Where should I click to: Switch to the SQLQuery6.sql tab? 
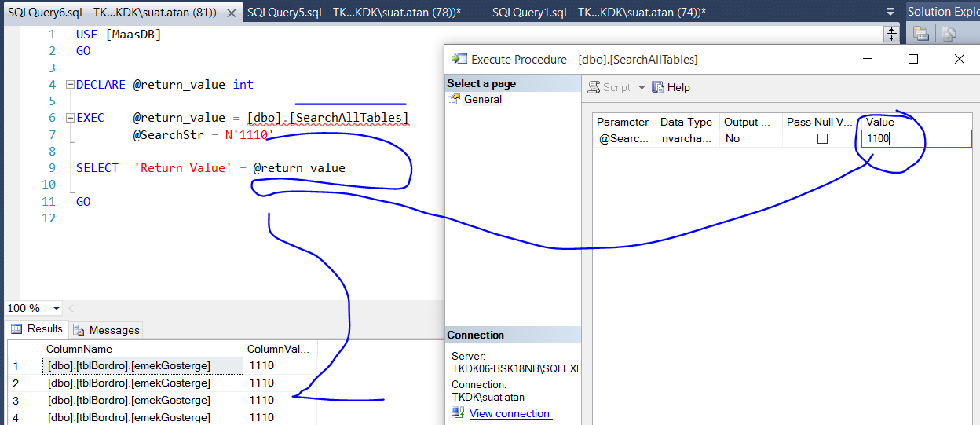(x=112, y=12)
